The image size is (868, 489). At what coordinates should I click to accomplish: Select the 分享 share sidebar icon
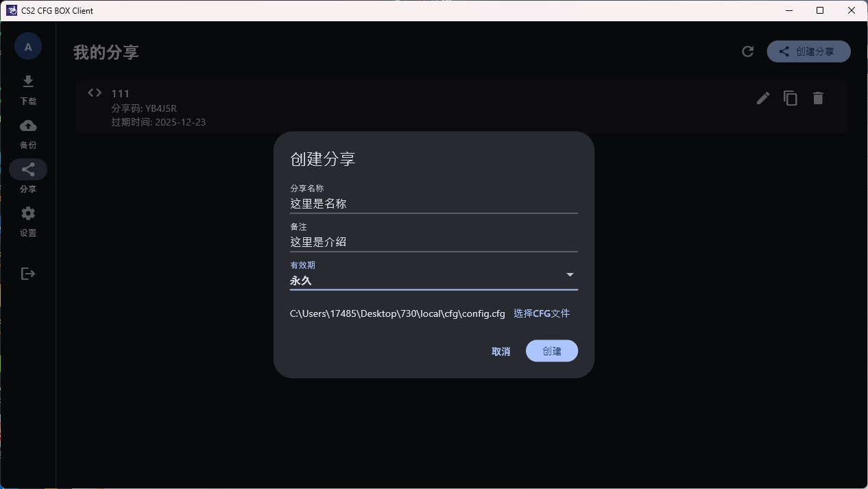point(28,169)
